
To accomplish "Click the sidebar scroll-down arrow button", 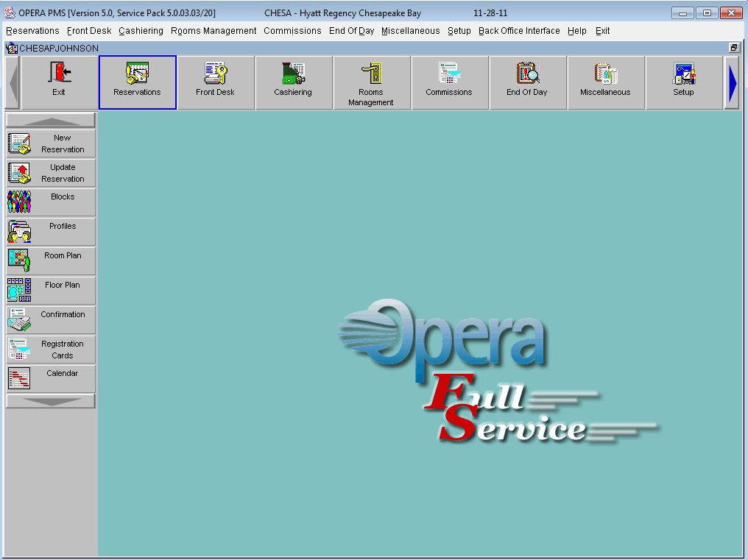I will click(x=51, y=401).
